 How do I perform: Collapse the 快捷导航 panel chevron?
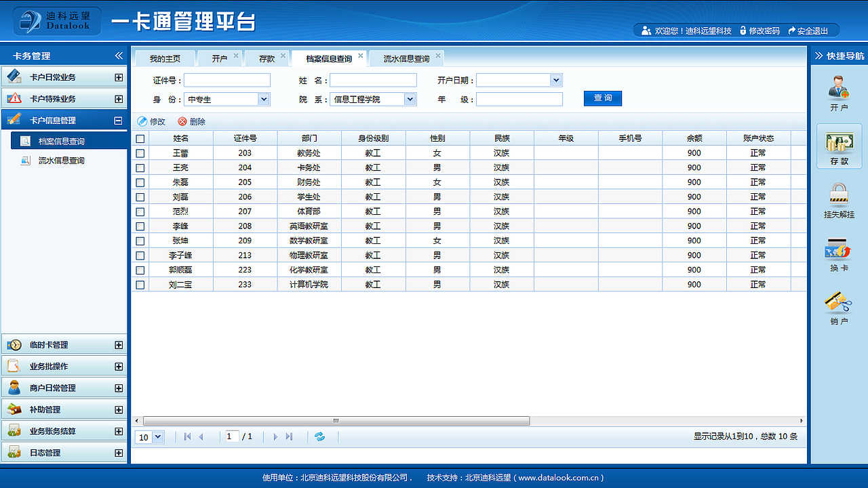818,56
